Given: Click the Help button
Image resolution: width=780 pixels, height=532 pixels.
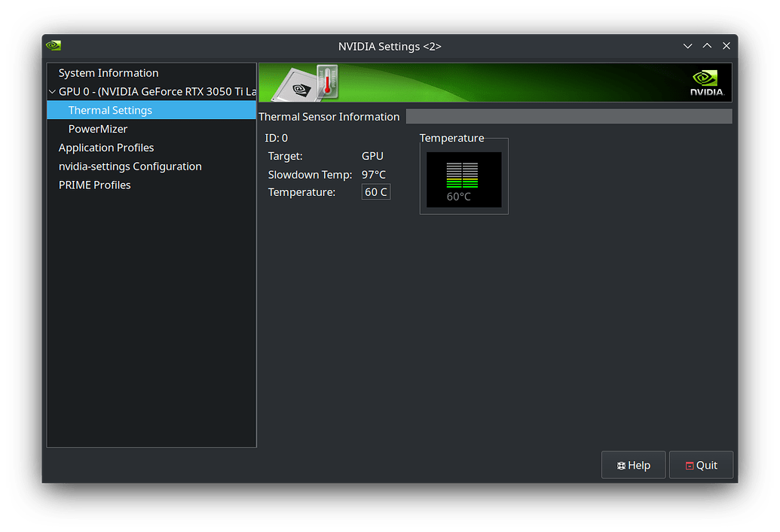Looking at the screenshot, I should coord(633,465).
